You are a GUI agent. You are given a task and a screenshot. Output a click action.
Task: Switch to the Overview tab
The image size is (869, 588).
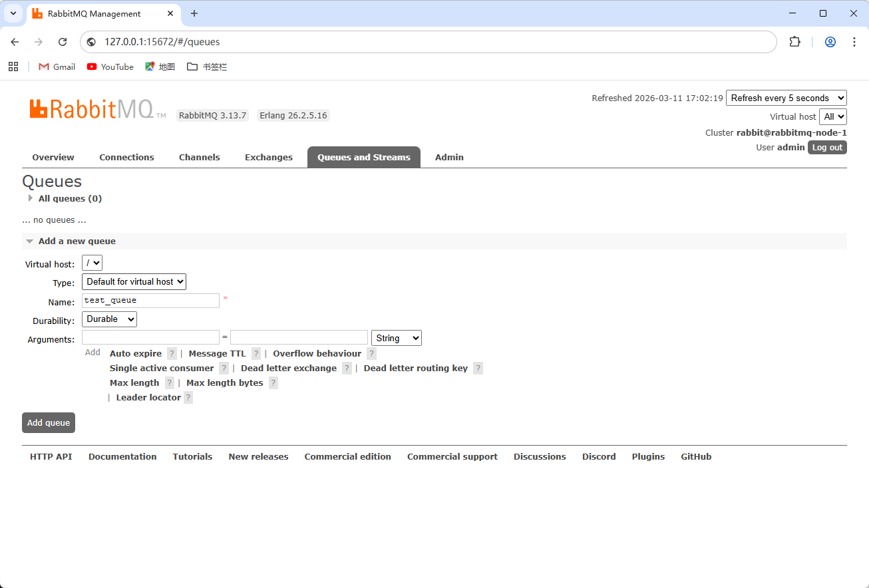[53, 158]
